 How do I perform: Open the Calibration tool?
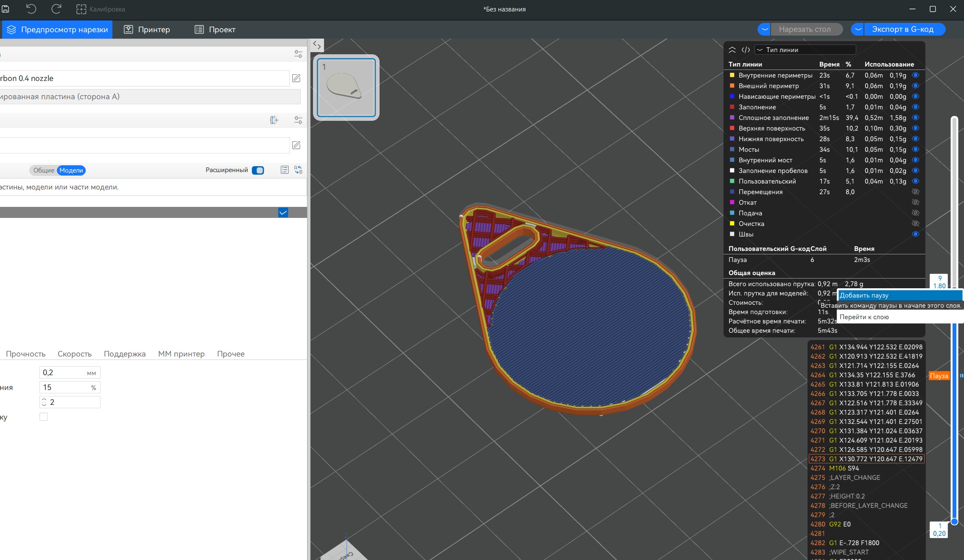[101, 9]
